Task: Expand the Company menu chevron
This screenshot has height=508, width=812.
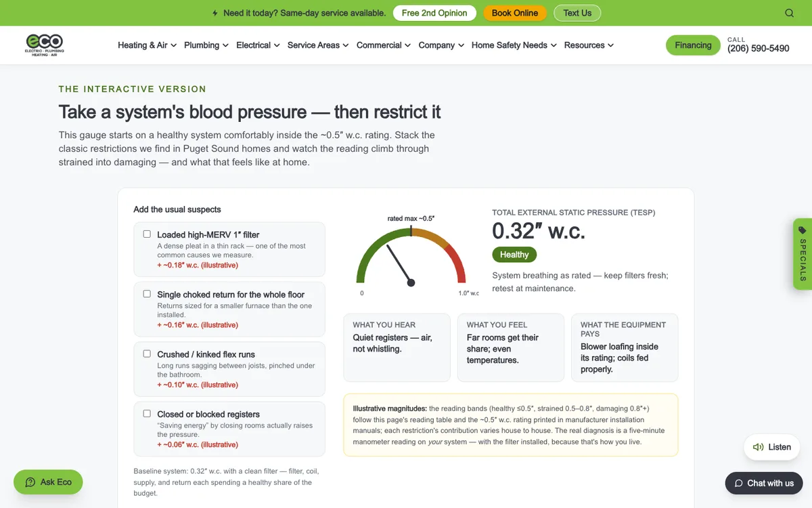Action: pyautogui.click(x=461, y=45)
